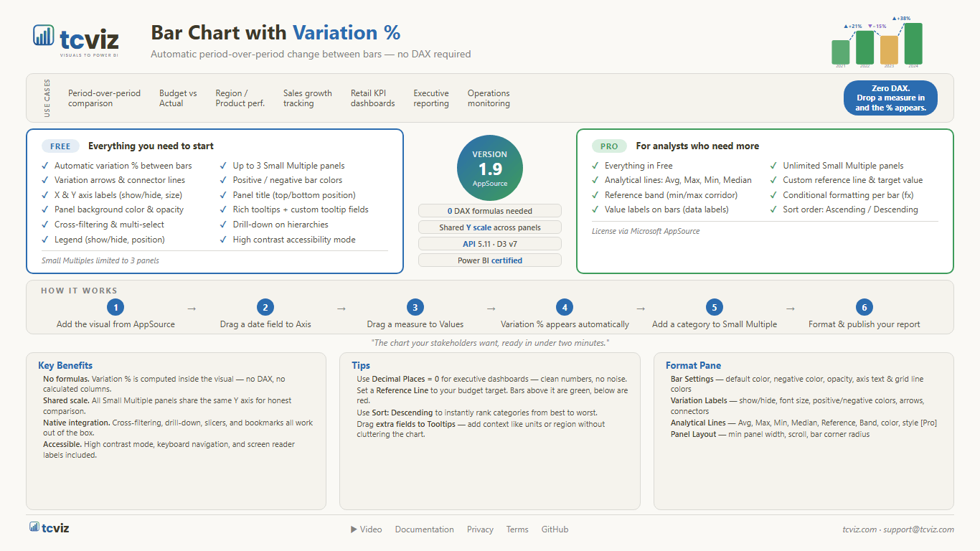Click Format & publish your report step

click(864, 324)
